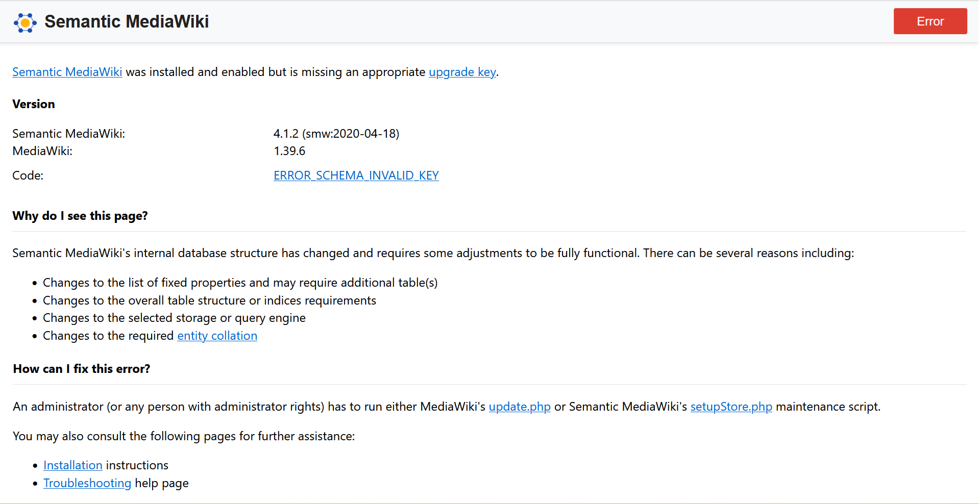Image resolution: width=980 pixels, height=504 pixels.
Task: Click the red Error button
Action: pos(930,21)
